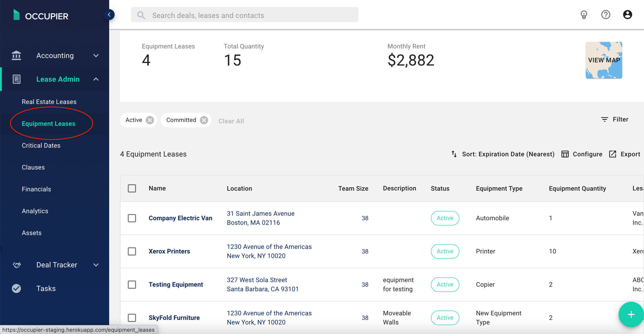Open the help question mark icon

606,15
